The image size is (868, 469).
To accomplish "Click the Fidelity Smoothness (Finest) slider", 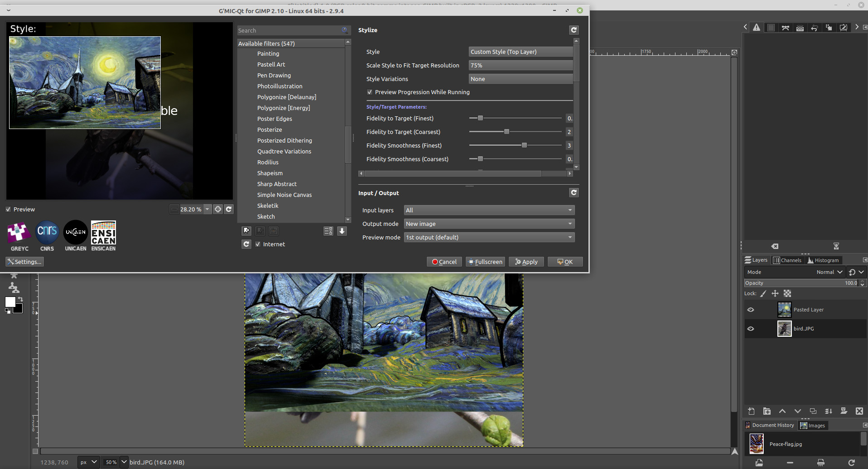I will pos(516,145).
